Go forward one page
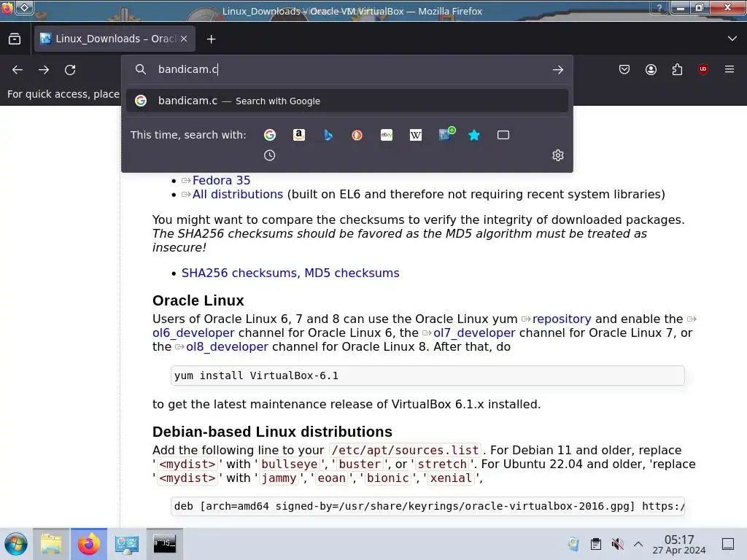The height and width of the screenshot is (560, 747). click(x=44, y=69)
